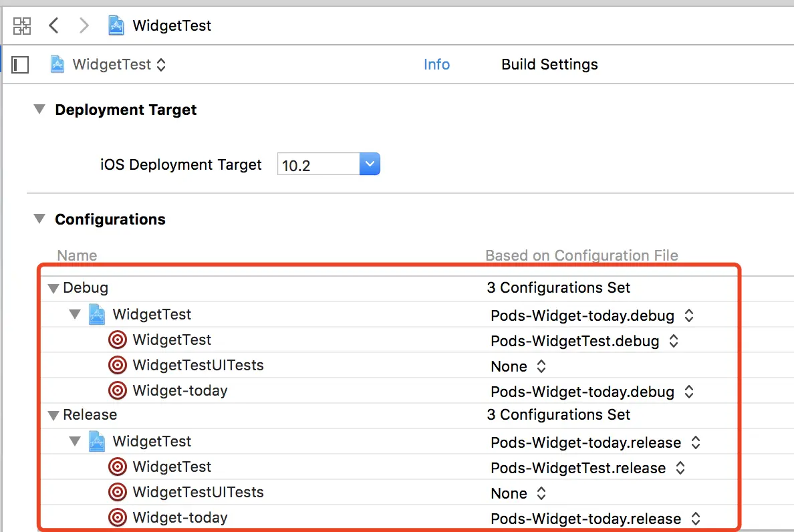Collapse the Configurations section
This screenshot has width=794, height=532.
click(40, 219)
